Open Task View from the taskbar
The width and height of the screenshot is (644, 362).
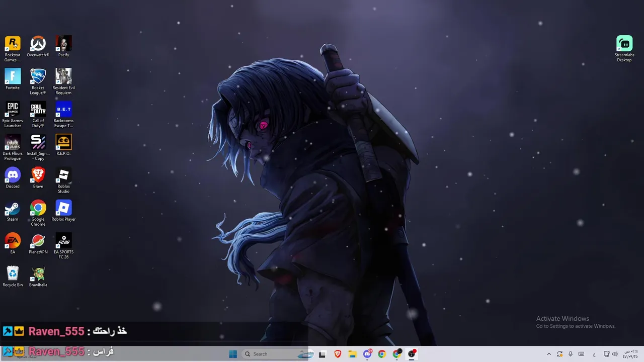point(323,354)
